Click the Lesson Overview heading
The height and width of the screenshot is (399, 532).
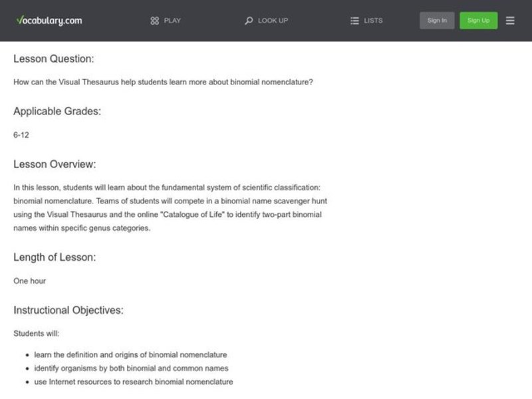coord(55,164)
